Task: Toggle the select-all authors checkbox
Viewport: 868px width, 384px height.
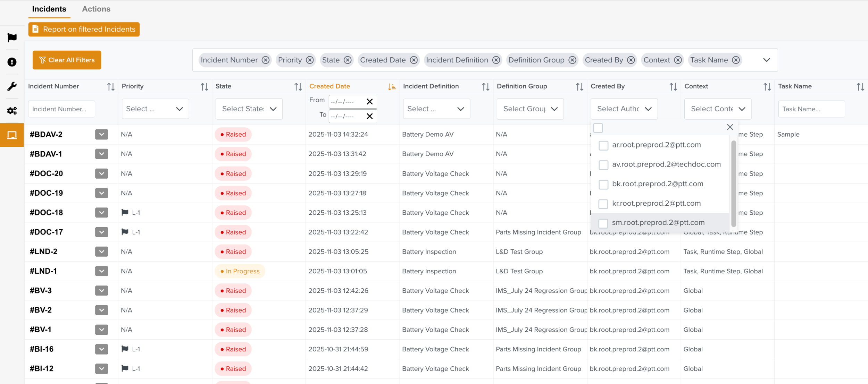Action: click(598, 128)
